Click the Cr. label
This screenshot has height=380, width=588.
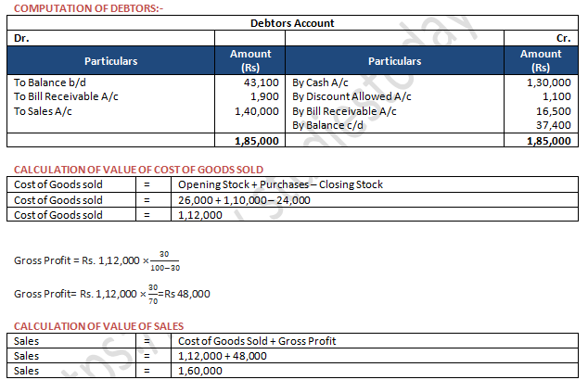[561, 38]
